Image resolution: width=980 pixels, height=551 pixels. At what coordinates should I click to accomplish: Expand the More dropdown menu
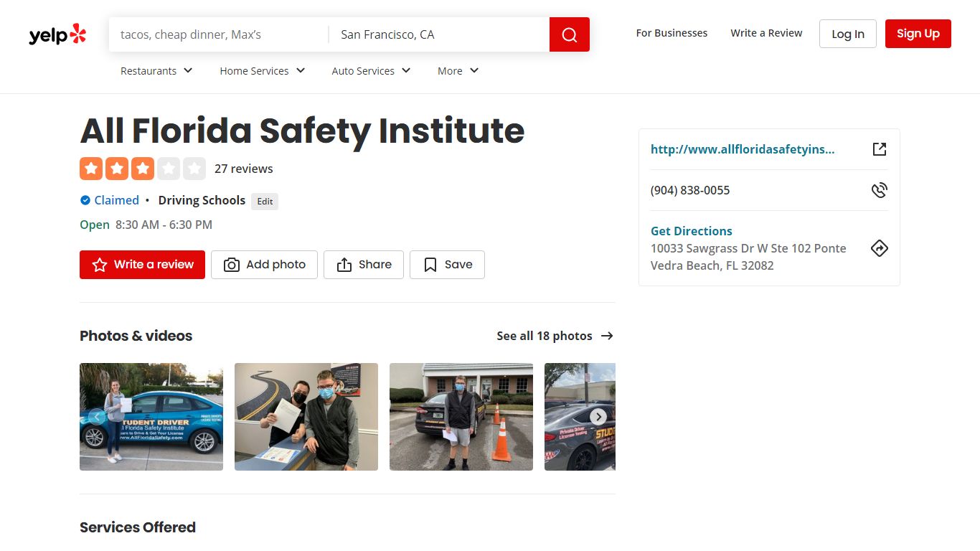[458, 70]
